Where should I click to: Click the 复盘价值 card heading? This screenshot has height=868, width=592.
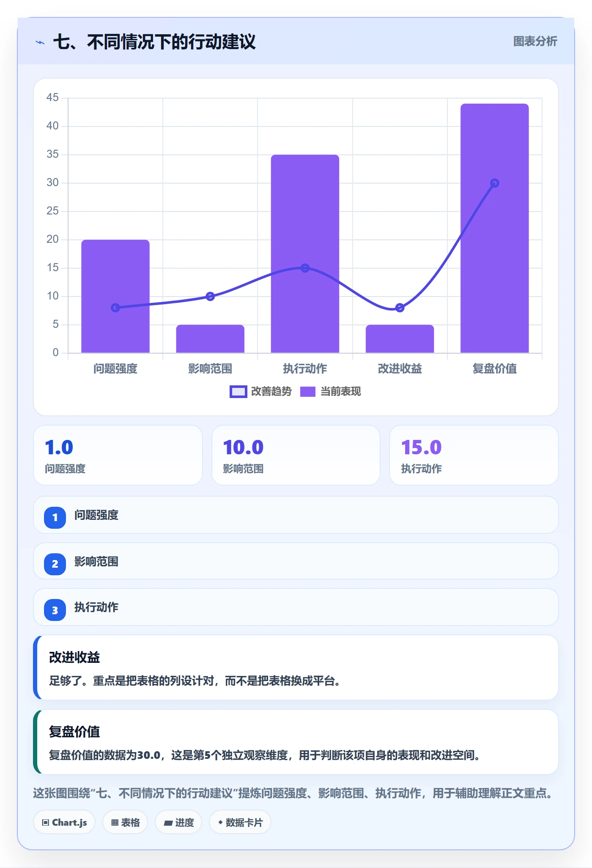point(74,732)
